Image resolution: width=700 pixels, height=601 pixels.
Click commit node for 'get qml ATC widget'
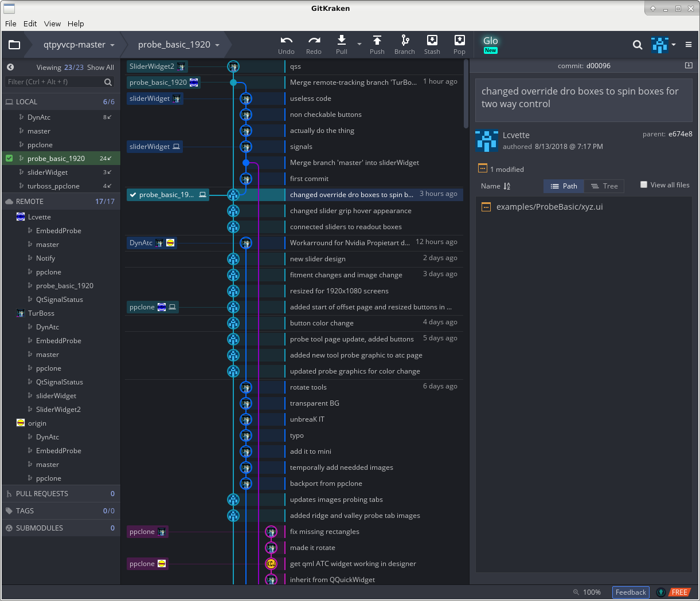[271, 564]
